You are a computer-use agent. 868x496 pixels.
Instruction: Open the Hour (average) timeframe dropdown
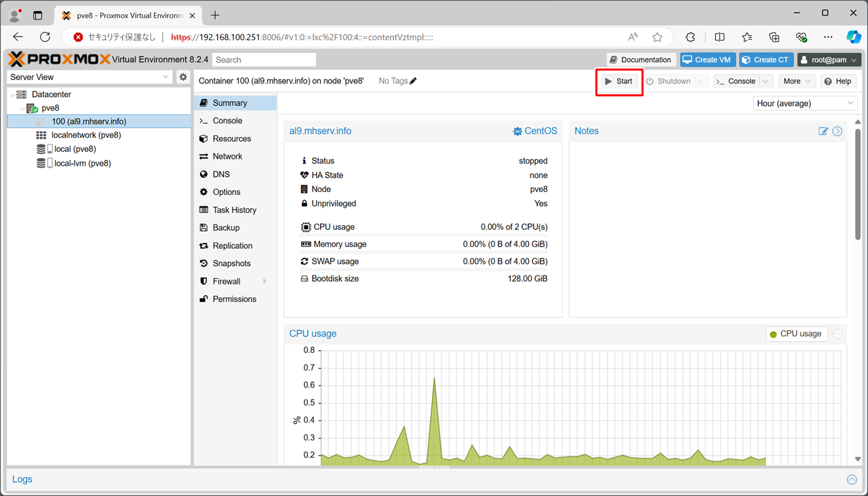coord(805,103)
